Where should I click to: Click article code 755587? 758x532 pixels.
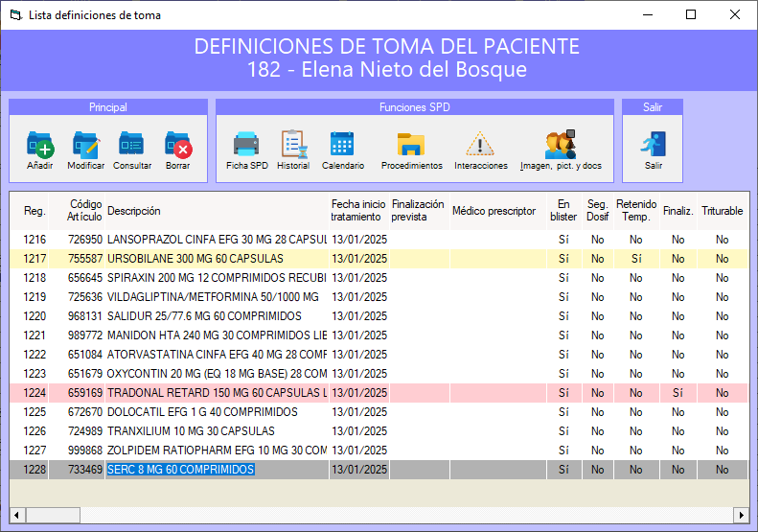click(85, 259)
